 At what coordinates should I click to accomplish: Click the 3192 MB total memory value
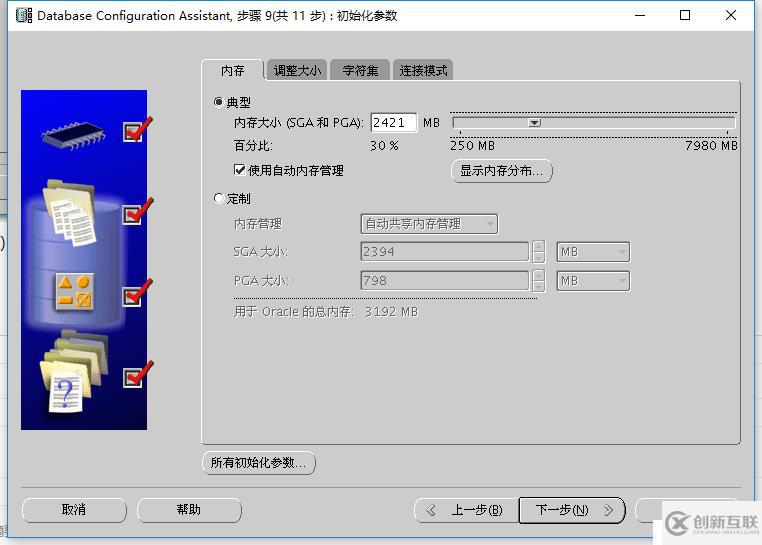[392, 312]
